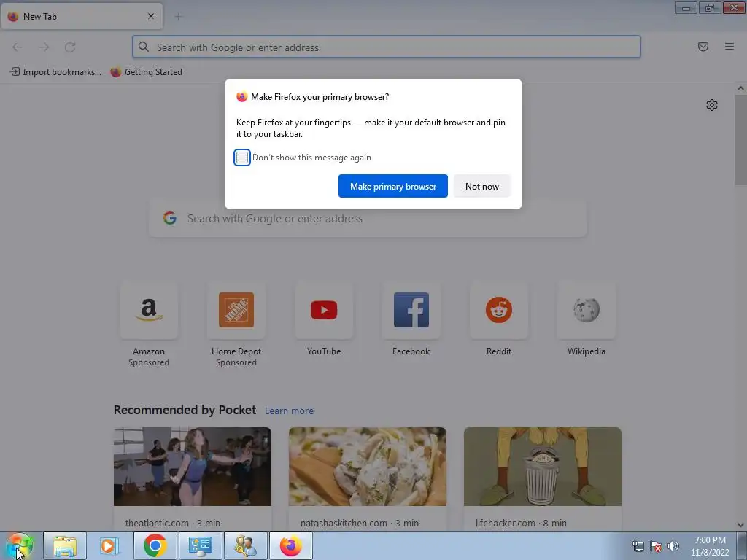This screenshot has width=747, height=560.
Task: Open the Action Center flag icon
Action: point(656,546)
